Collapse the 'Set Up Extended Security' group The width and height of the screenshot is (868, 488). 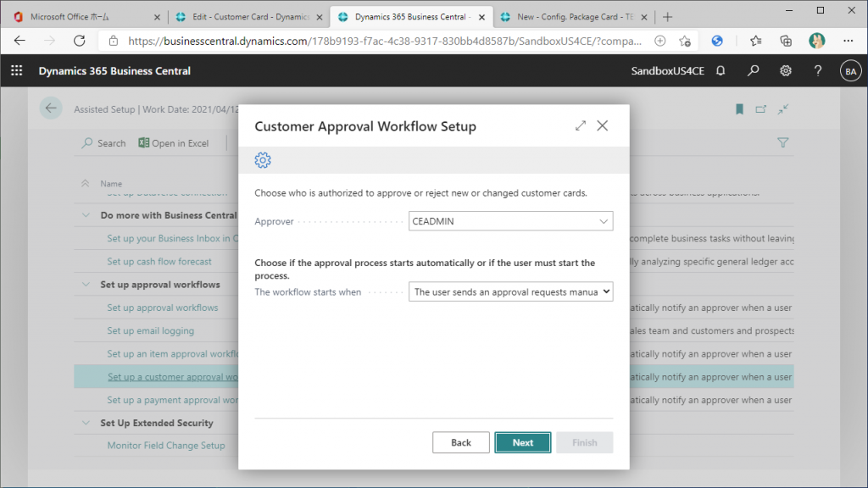86,423
